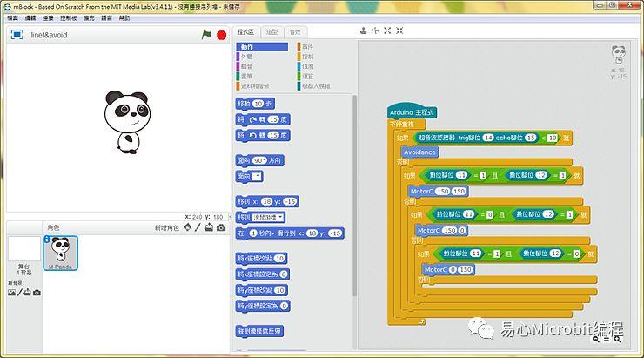Open the third menu bar item (Connect)

coord(48,18)
